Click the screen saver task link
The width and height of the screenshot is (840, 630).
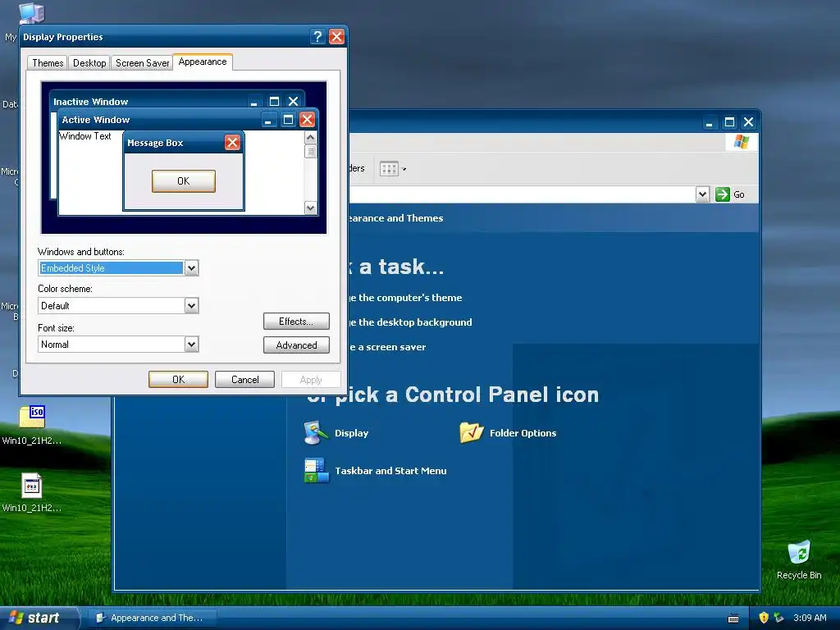(x=388, y=347)
